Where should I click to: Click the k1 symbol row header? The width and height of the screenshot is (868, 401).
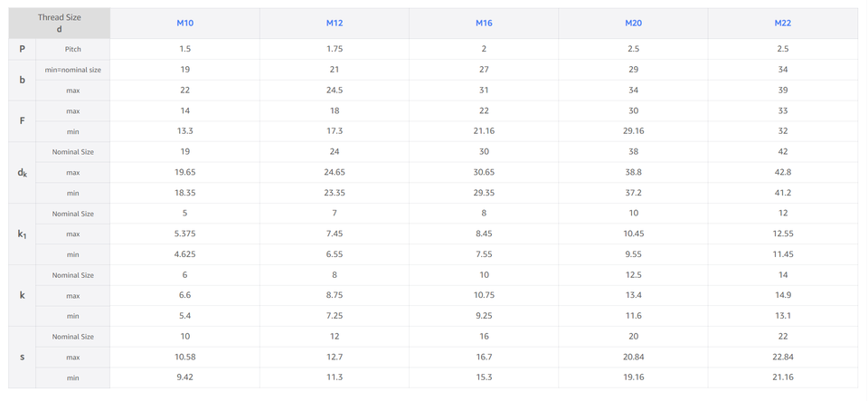coord(23,234)
